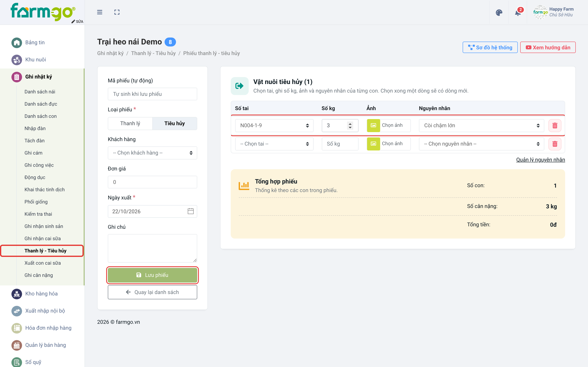Click into the Ghi chú text area
The width and height of the screenshot is (588, 367).
pos(152,248)
